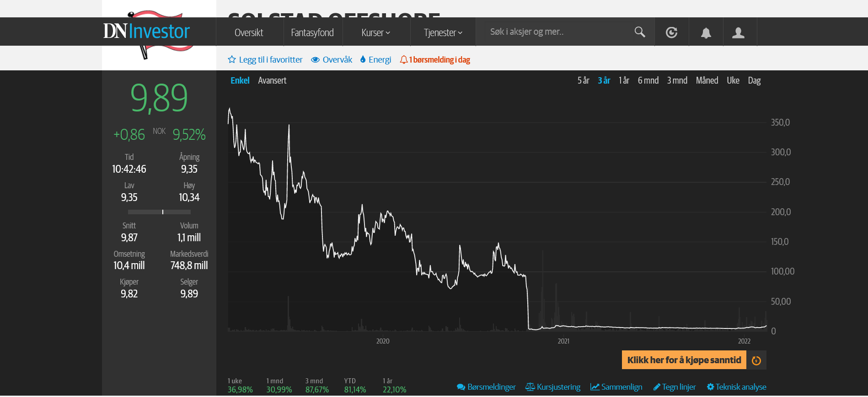
Task: Select the 3 mnd time range
Action: point(677,80)
